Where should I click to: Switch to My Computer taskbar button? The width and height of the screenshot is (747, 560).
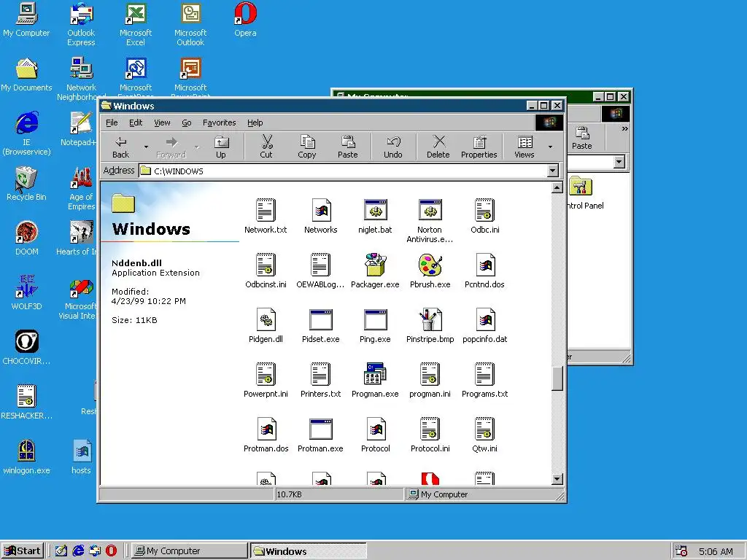click(x=189, y=551)
